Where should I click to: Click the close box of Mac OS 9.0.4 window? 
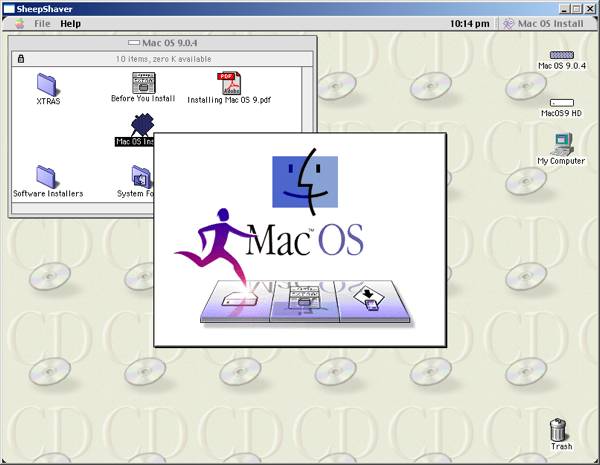click(18, 44)
